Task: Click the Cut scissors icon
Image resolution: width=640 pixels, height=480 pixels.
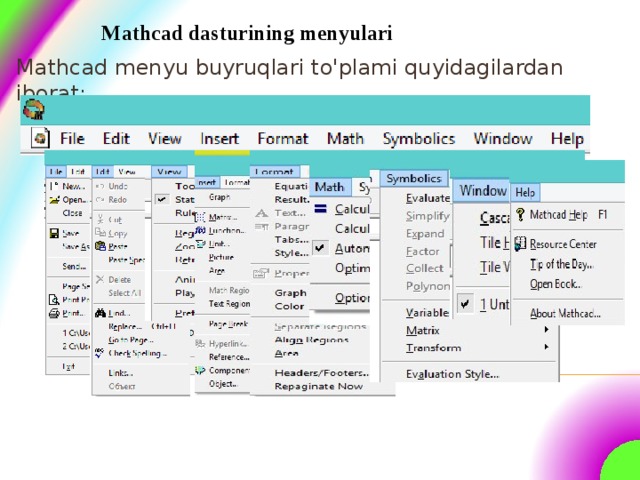Action: pyautogui.click(x=100, y=219)
